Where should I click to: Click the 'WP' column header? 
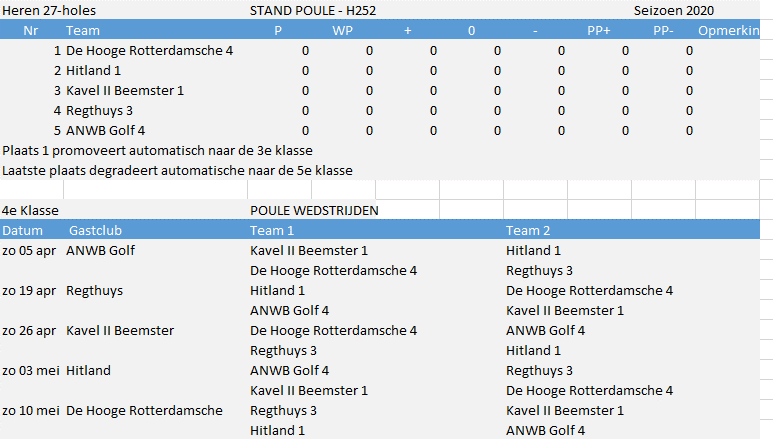click(x=342, y=31)
